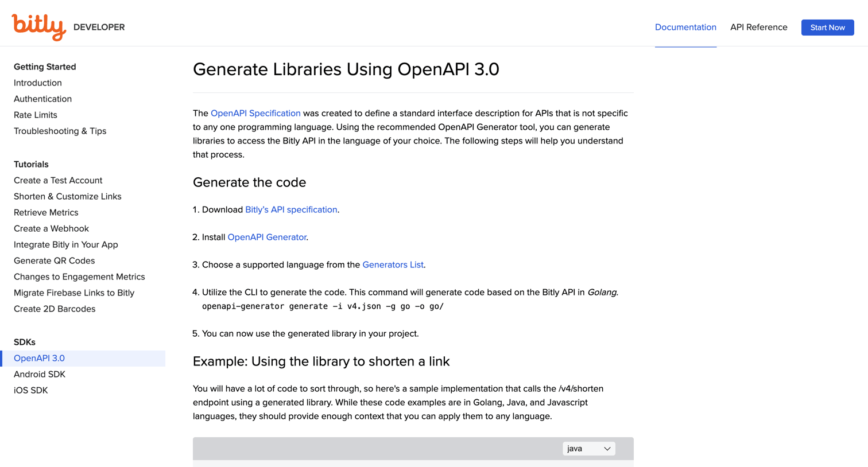Image resolution: width=868 pixels, height=467 pixels.
Task: Open the java language dropdown
Action: (x=588, y=449)
